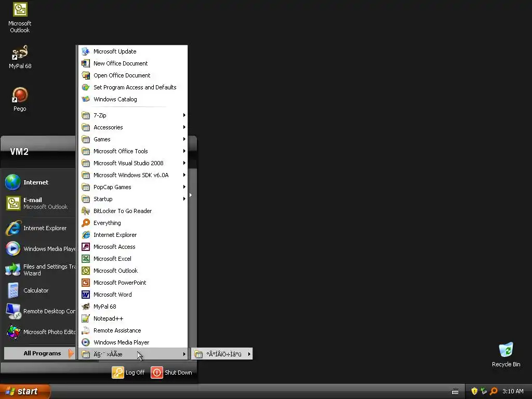Launch Microsoft PowerPoint

tap(132, 282)
